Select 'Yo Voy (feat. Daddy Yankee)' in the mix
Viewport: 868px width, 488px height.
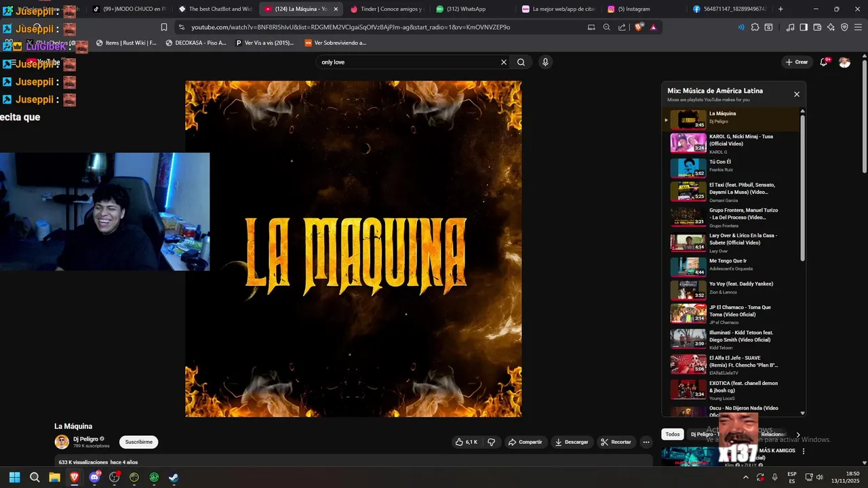point(731,290)
